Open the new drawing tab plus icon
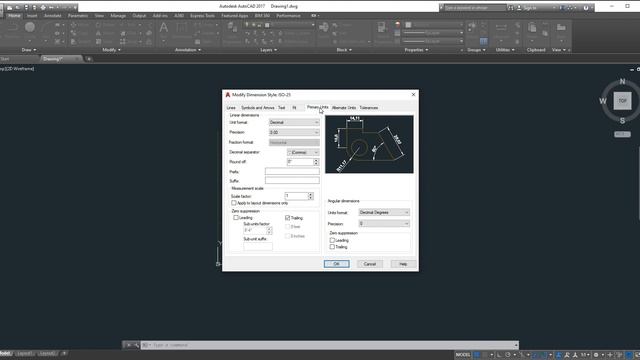The width and height of the screenshot is (640, 360). tap(89, 59)
